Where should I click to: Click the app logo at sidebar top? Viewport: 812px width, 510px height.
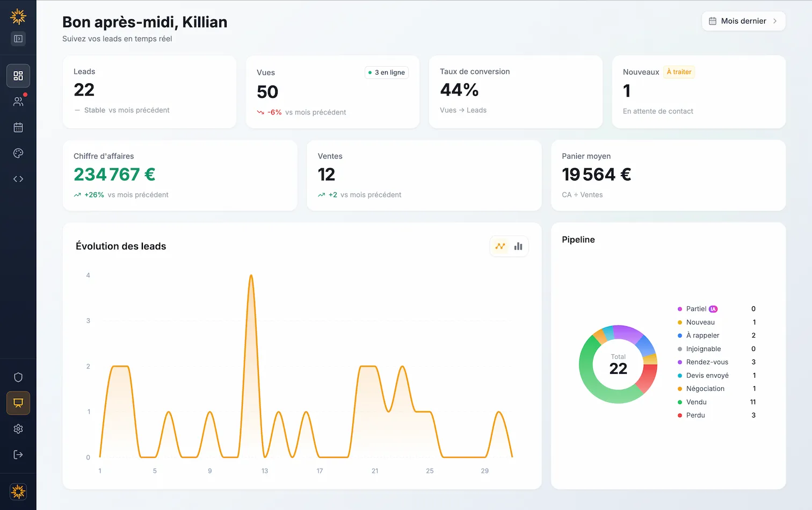(18, 16)
